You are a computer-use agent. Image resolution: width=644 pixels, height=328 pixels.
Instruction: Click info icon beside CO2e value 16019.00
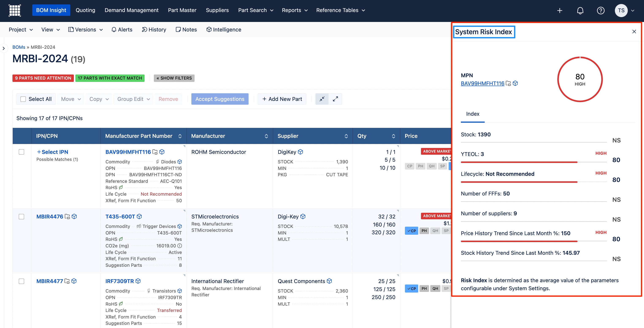coord(180,246)
